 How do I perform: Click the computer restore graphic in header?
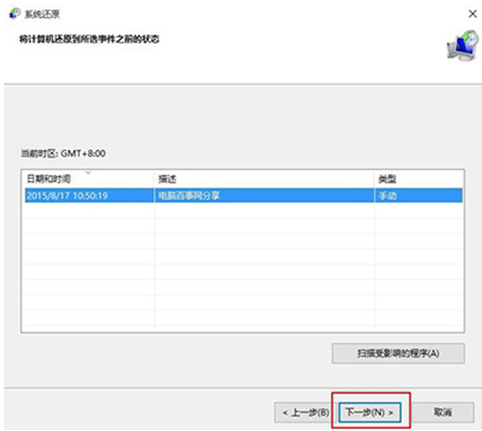click(x=463, y=46)
